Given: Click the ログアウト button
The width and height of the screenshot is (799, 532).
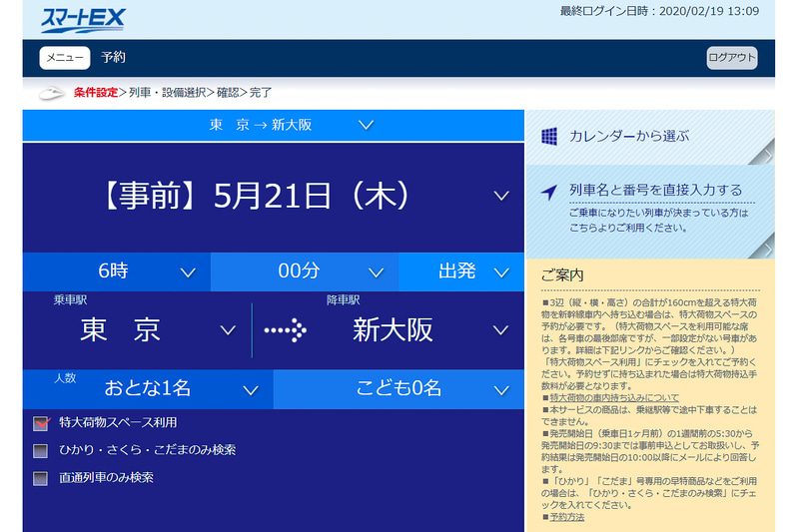Looking at the screenshot, I should 732,58.
